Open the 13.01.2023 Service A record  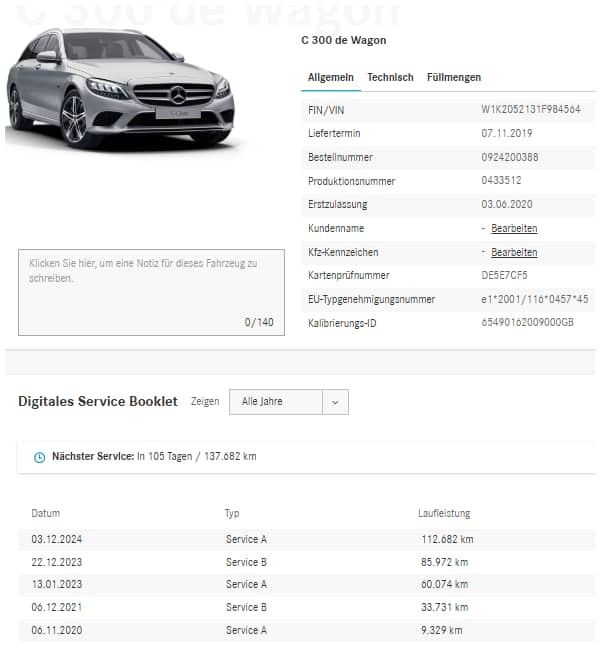click(300, 585)
